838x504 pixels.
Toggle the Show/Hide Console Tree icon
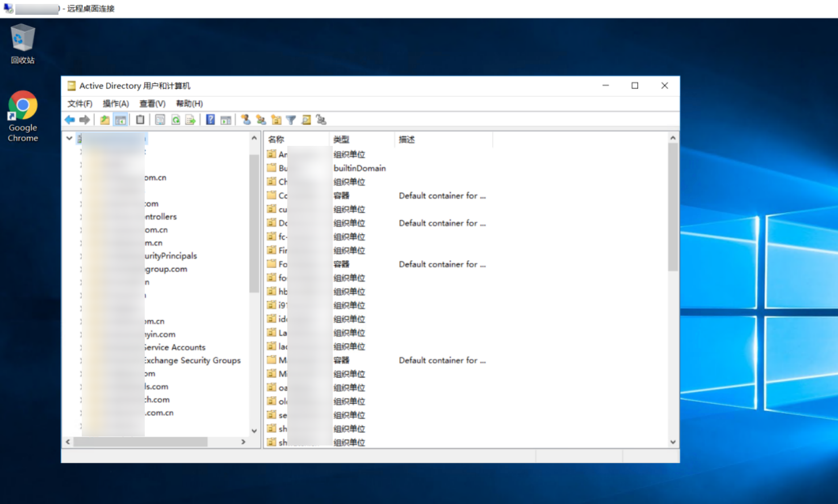point(120,120)
